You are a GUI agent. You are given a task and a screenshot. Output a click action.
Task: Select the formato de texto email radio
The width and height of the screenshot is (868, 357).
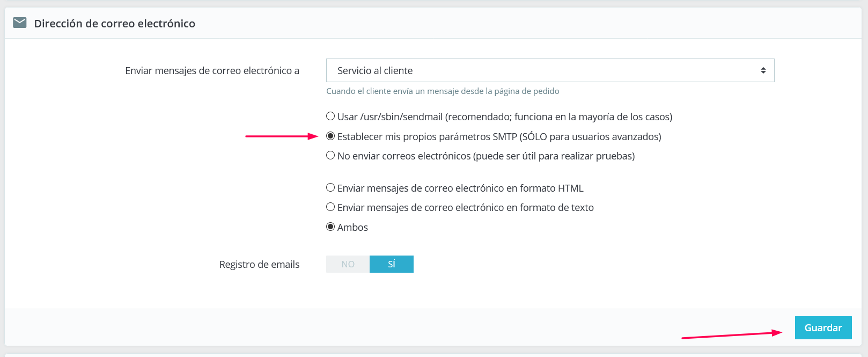point(330,207)
